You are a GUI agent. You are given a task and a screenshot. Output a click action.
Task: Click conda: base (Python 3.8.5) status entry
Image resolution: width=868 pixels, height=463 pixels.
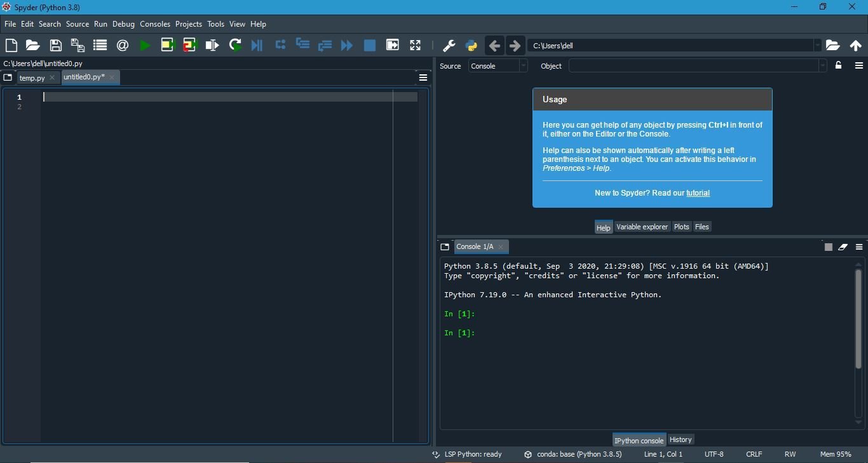(x=573, y=454)
